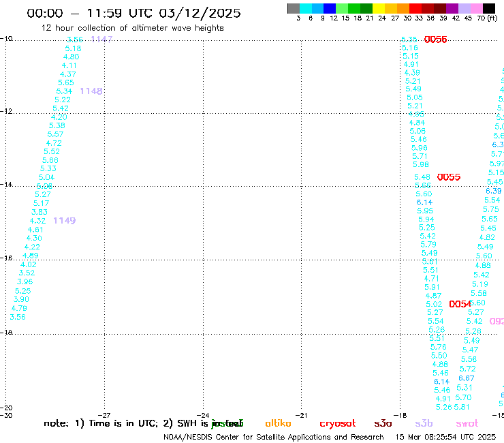This screenshot has height=443, width=504.
Task: Click the 5.75 wave height value
Action: tap(491, 209)
